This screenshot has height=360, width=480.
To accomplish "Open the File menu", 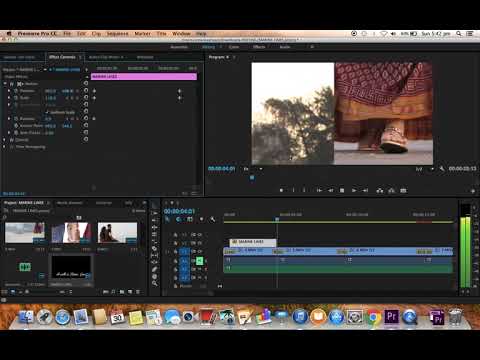I will (x=67, y=34).
